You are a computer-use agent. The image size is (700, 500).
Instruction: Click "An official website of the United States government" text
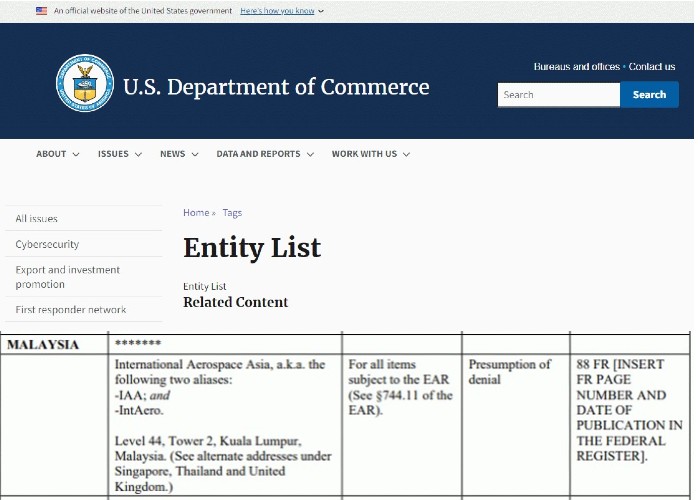[143, 11]
